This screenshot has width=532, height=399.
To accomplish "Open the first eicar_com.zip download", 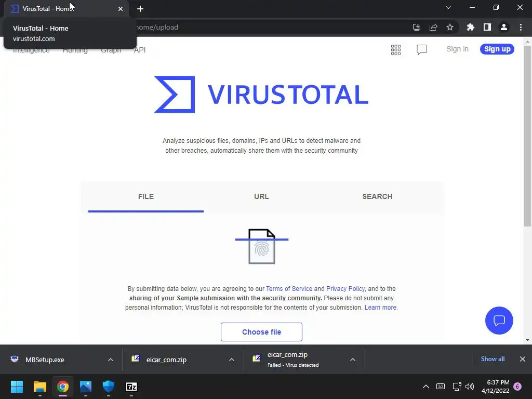I will 166,360.
